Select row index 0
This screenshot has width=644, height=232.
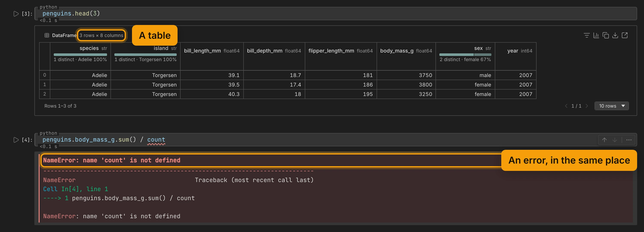(44, 75)
